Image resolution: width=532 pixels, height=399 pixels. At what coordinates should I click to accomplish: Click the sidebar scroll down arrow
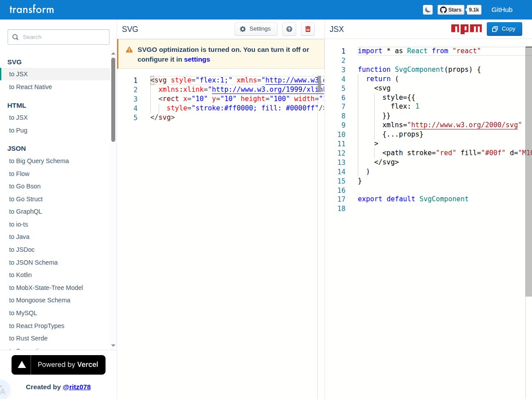tap(113, 345)
